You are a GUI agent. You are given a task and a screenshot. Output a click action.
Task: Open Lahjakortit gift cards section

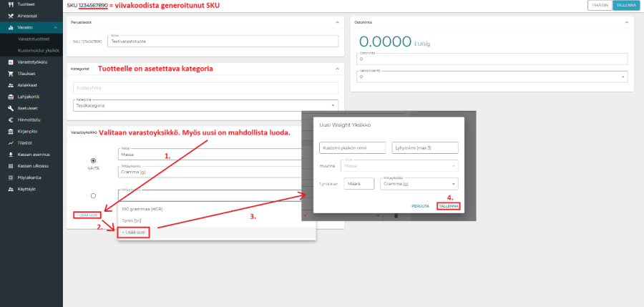28,96
